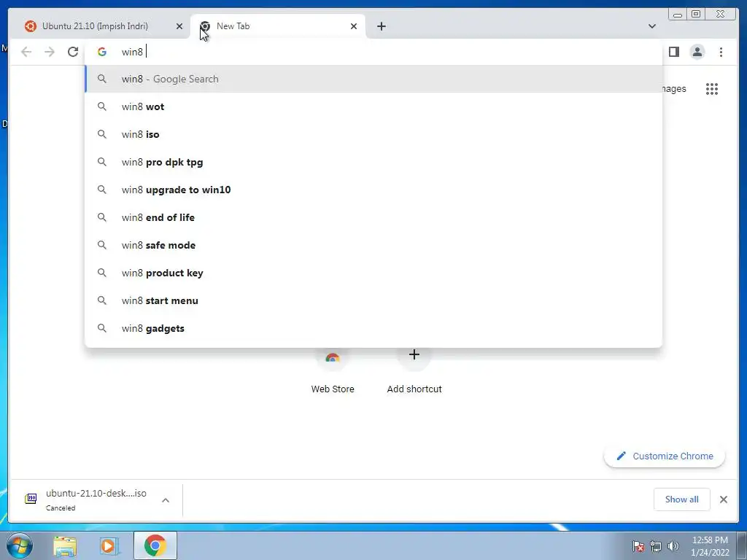This screenshot has height=560, width=747.
Task: Click the browser Forward arrow
Action: coord(50,52)
